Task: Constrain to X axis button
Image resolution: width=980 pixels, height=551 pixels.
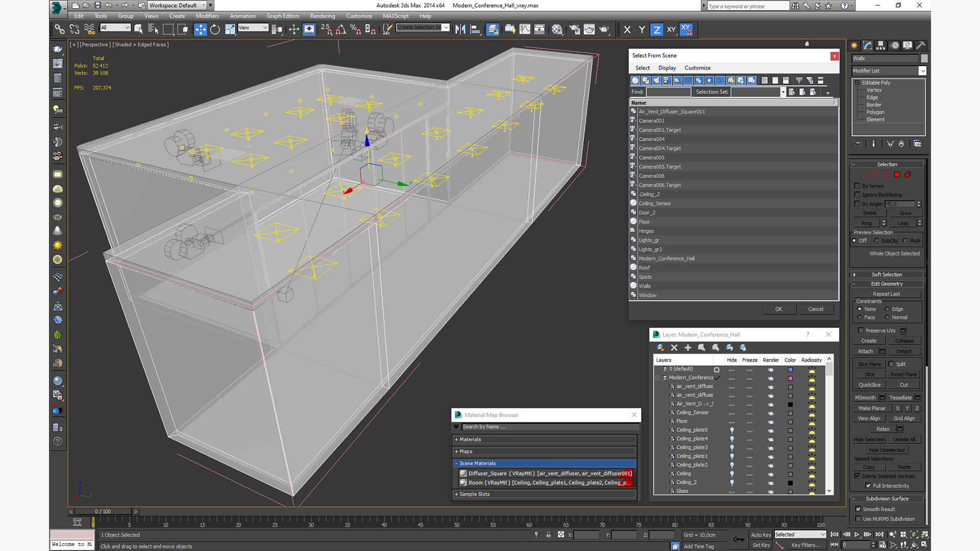Action: [x=627, y=30]
